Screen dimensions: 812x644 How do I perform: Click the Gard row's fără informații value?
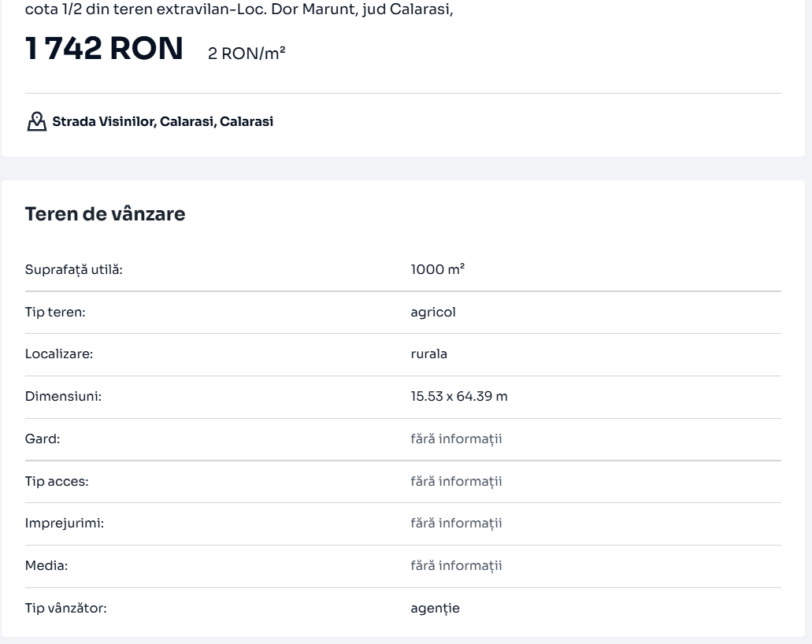pos(456,439)
